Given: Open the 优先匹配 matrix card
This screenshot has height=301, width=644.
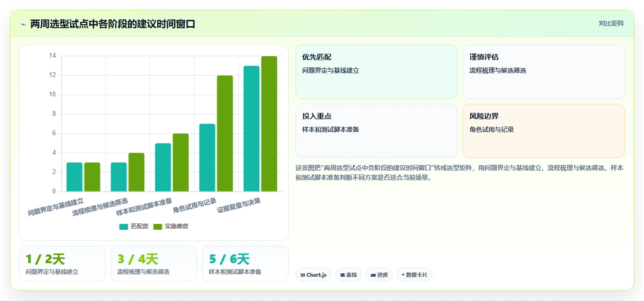Looking at the screenshot, I should [377, 72].
